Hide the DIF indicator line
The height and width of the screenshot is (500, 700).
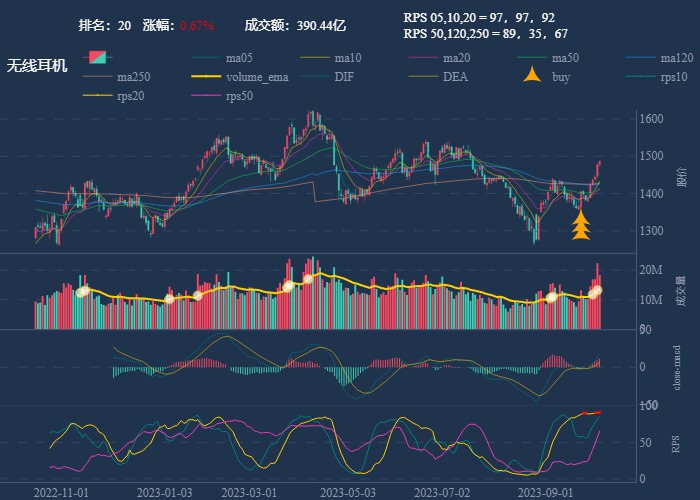[x=343, y=77]
